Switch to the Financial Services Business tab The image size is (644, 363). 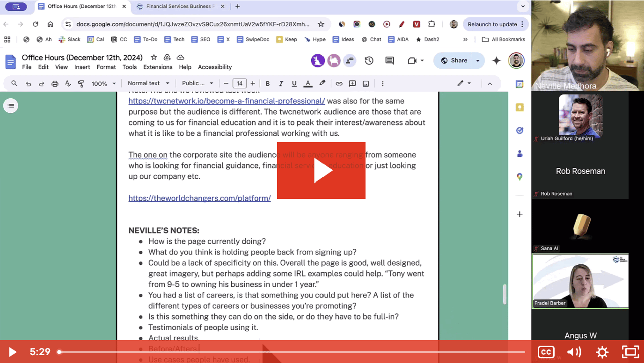tap(181, 7)
